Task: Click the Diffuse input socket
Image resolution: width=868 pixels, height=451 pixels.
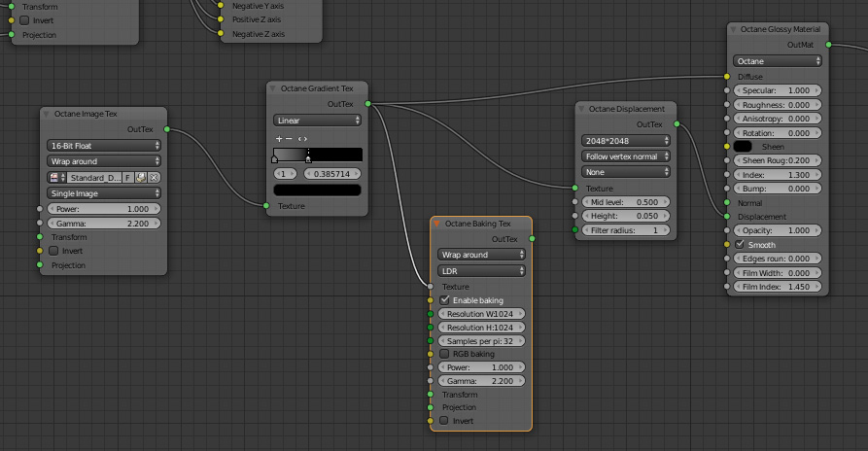Action: [727, 77]
